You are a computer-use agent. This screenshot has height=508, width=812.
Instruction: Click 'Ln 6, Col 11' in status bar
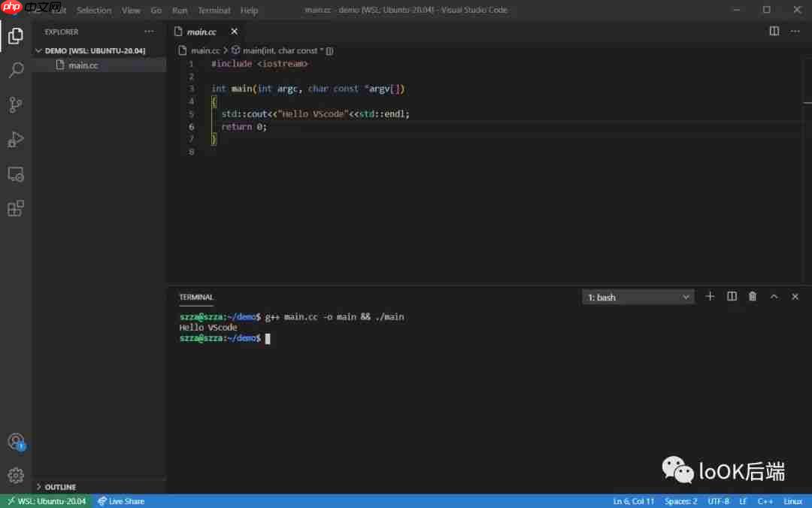[633, 500]
